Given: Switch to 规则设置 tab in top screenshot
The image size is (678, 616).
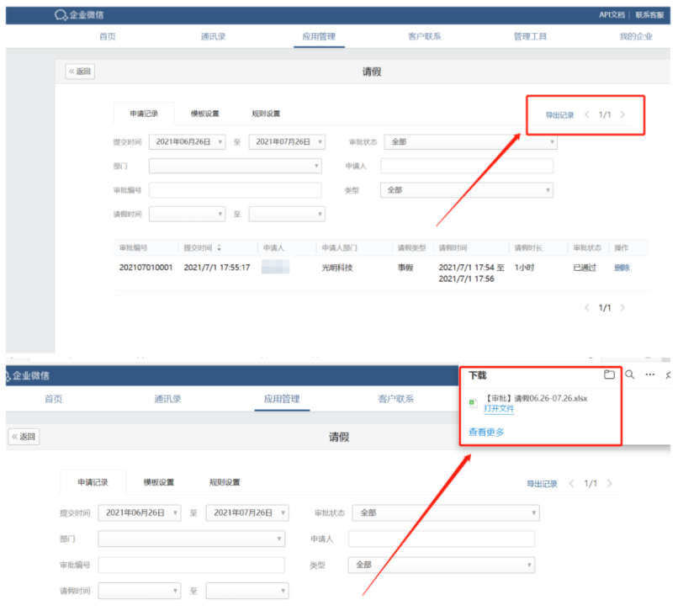Looking at the screenshot, I should coord(266,114).
